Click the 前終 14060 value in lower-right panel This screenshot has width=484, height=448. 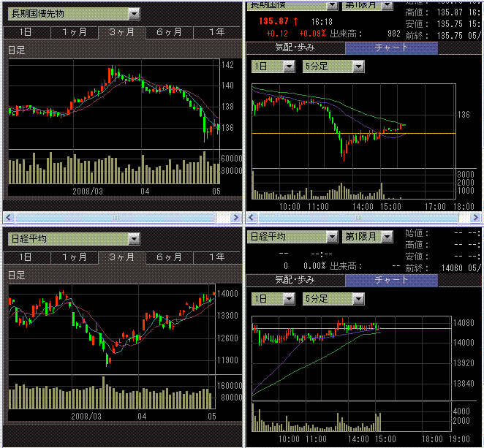click(452, 267)
